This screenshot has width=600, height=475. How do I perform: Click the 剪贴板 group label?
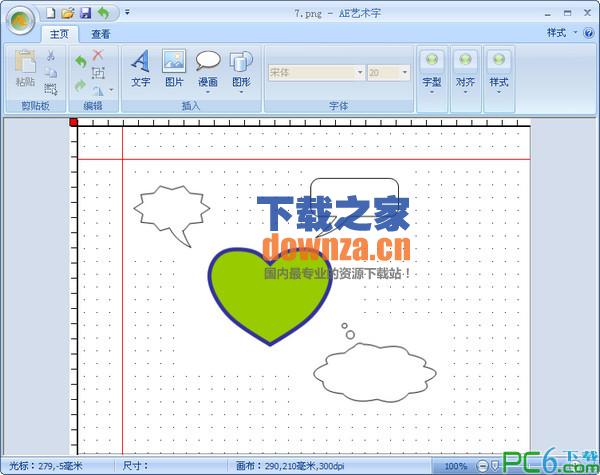point(35,106)
